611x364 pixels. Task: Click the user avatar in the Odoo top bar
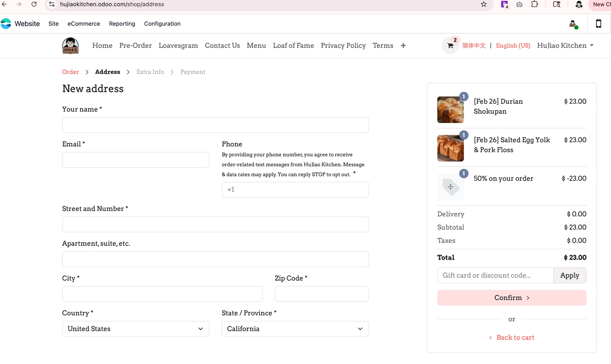(x=573, y=24)
